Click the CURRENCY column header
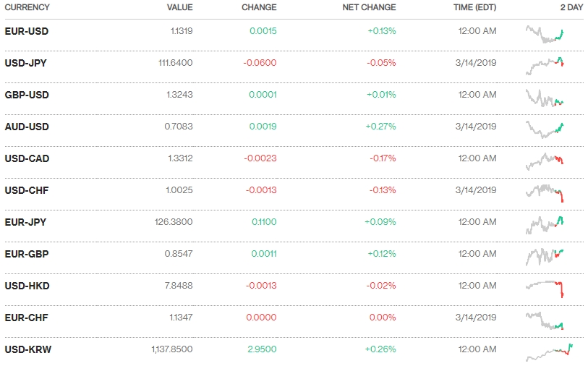 point(27,7)
